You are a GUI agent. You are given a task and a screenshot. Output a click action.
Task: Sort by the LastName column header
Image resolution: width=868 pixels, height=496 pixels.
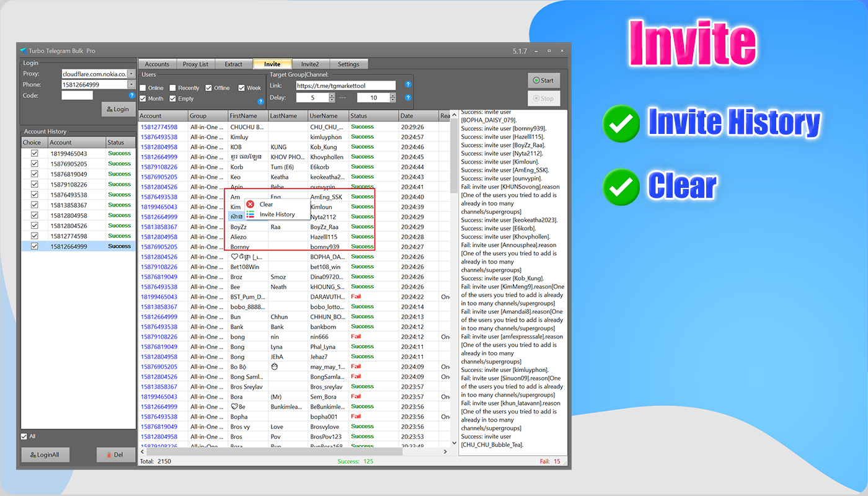click(288, 116)
